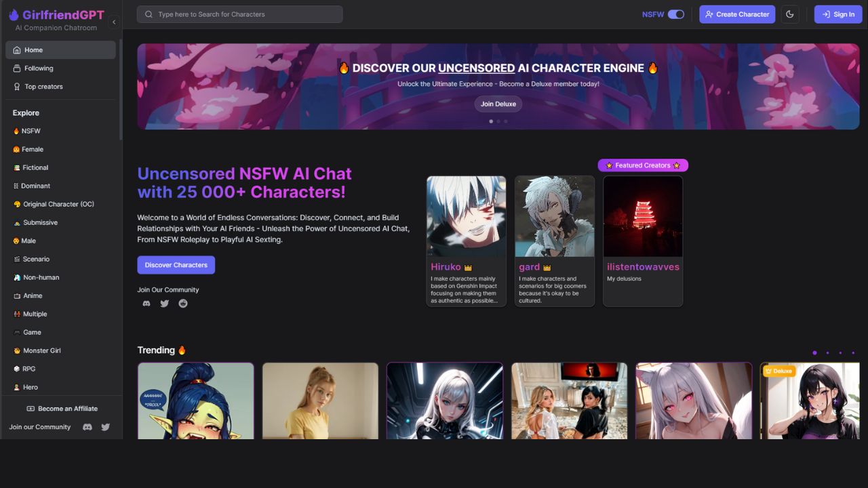Click Twitter icon in sidebar footer

(x=105, y=427)
